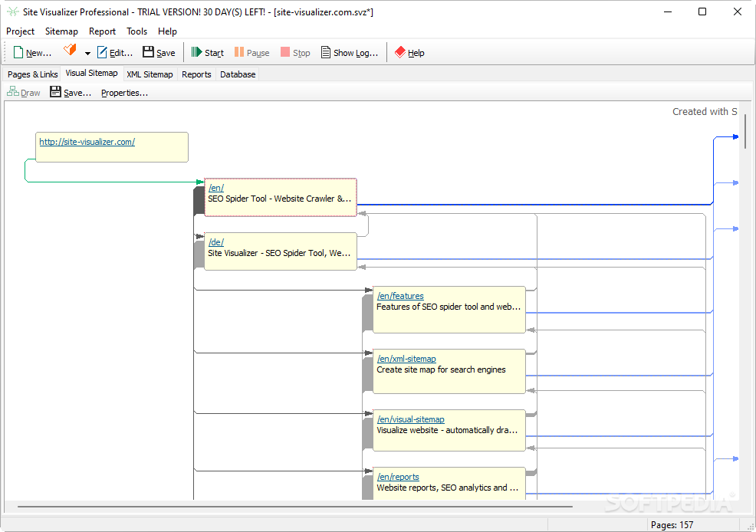Open visual sitemap Properties...
This screenshot has height=532, width=756.
(124, 93)
